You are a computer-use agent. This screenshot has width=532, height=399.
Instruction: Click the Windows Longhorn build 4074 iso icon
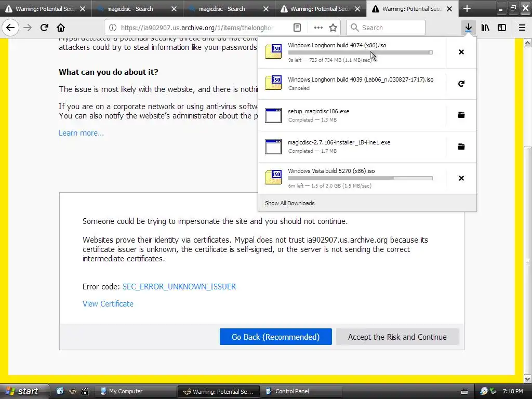(273, 51)
